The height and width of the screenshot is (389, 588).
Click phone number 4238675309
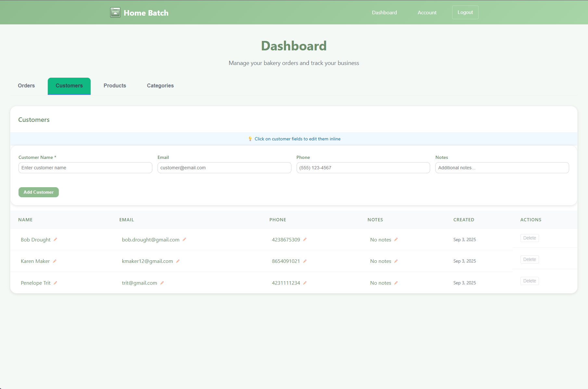coord(286,240)
